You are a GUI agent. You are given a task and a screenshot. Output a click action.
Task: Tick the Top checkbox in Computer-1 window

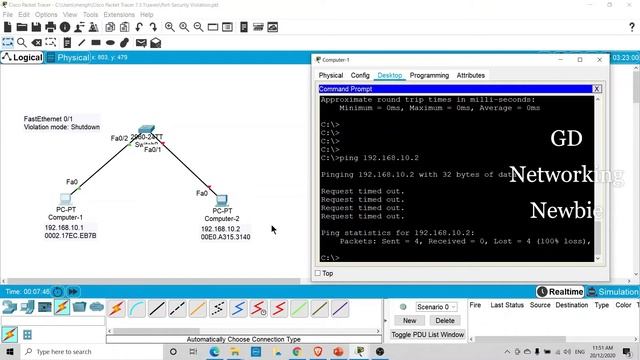pyautogui.click(x=318, y=273)
